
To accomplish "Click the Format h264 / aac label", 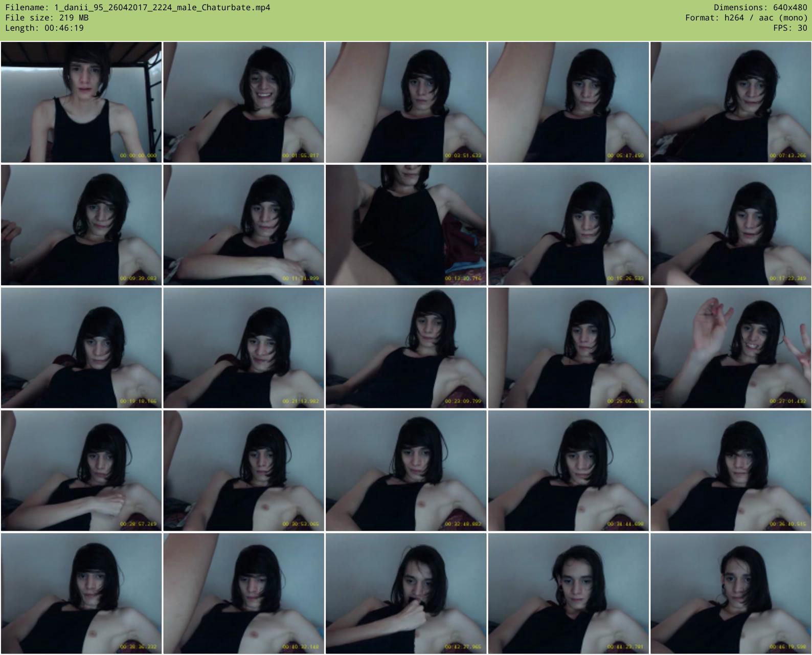I will [746, 17].
